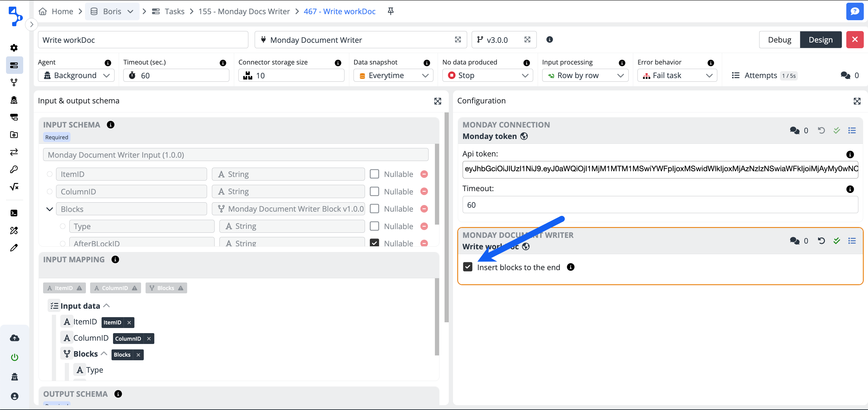The width and height of the screenshot is (868, 410).
Task: Remove the ItemID field with the red minus icon
Action: pyautogui.click(x=424, y=174)
